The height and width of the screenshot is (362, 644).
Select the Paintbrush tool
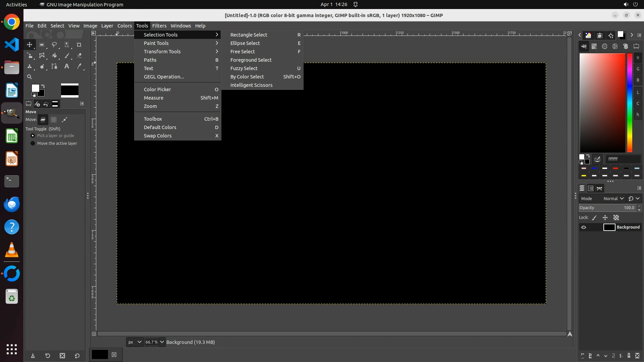click(x=67, y=56)
